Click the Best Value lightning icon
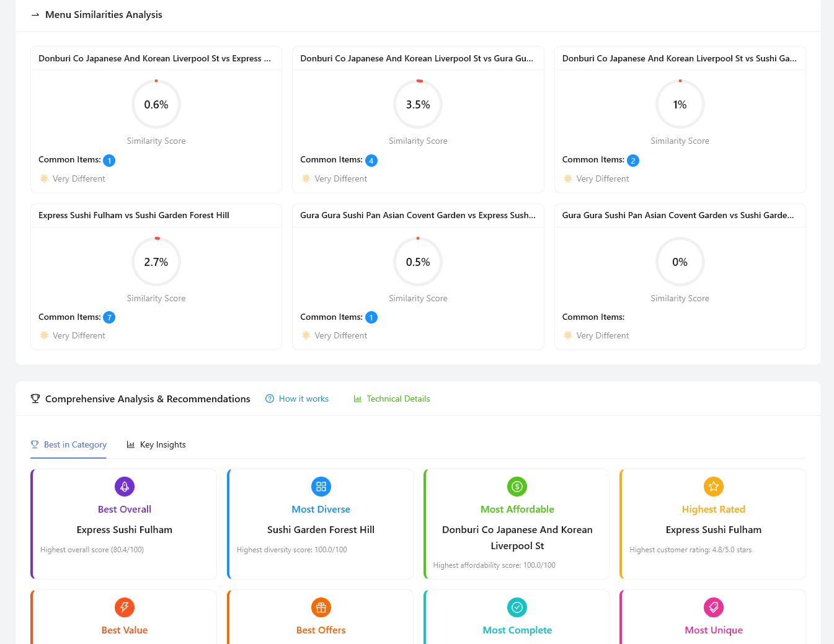Screen dimensions: 834x644 pyautogui.click(x=125, y=607)
